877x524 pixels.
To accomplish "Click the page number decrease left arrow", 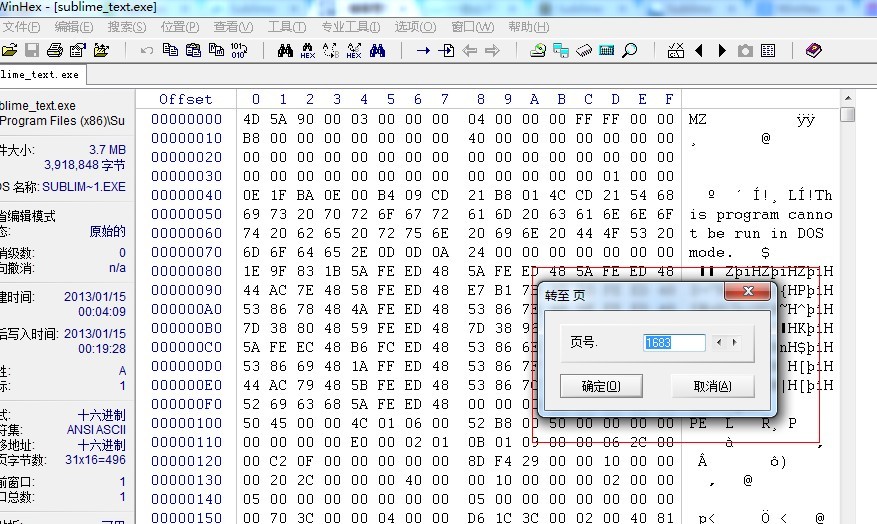I will (719, 342).
